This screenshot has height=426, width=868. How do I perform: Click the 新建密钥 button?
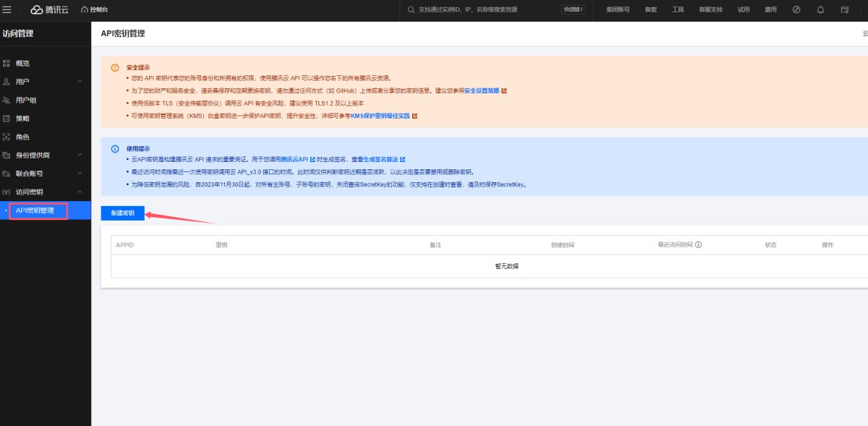click(122, 213)
